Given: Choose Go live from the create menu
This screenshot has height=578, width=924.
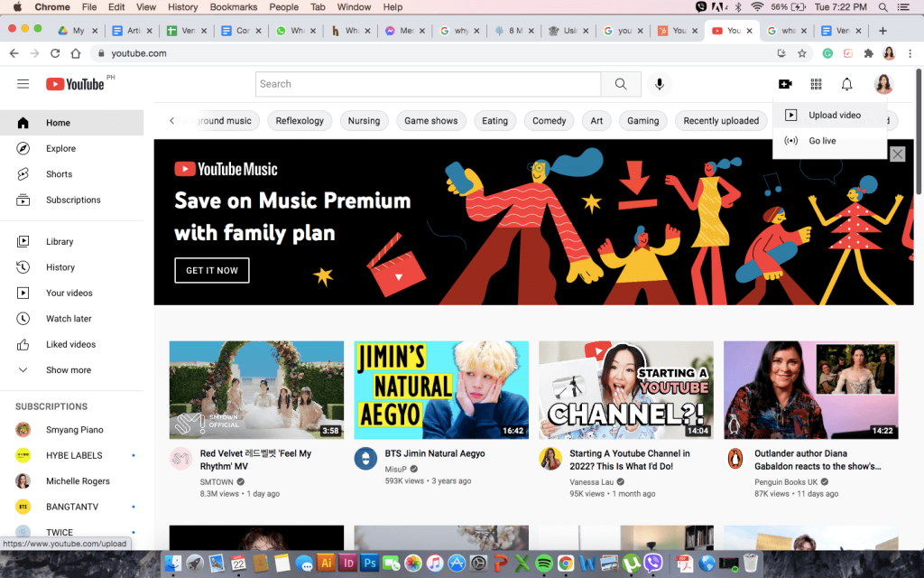Looking at the screenshot, I should [822, 141].
